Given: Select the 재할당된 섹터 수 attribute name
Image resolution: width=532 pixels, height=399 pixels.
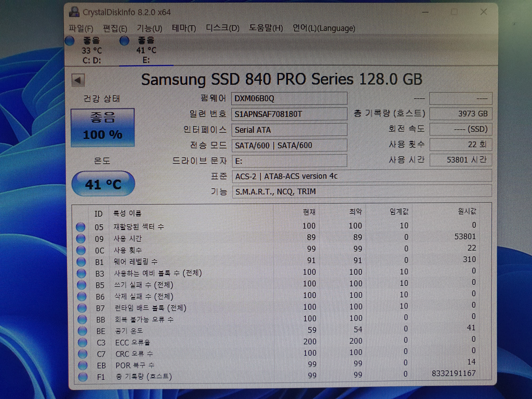Looking at the screenshot, I should [139, 227].
